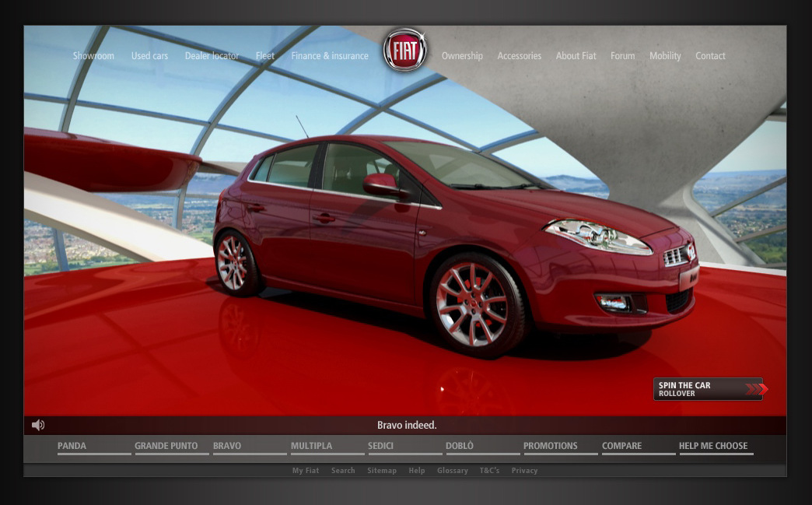
Task: Open Finance & insurance page
Action: 330,55
